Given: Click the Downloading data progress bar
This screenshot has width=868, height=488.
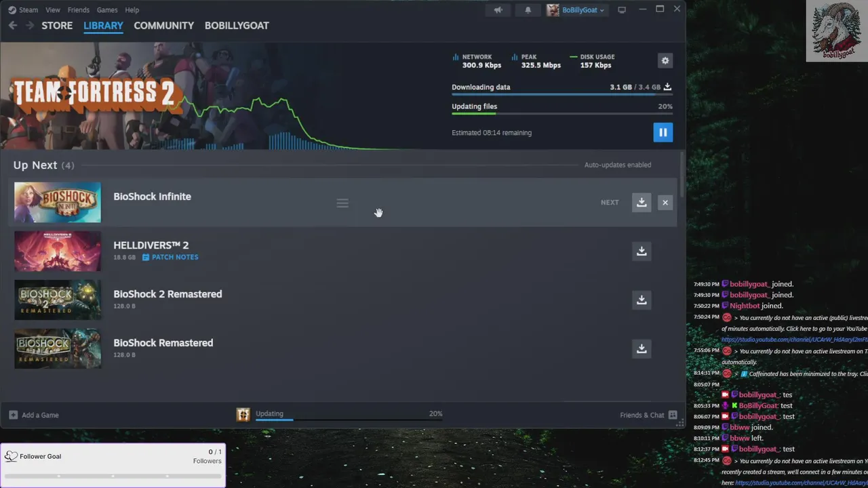Looking at the screenshot, I should tap(562, 94).
